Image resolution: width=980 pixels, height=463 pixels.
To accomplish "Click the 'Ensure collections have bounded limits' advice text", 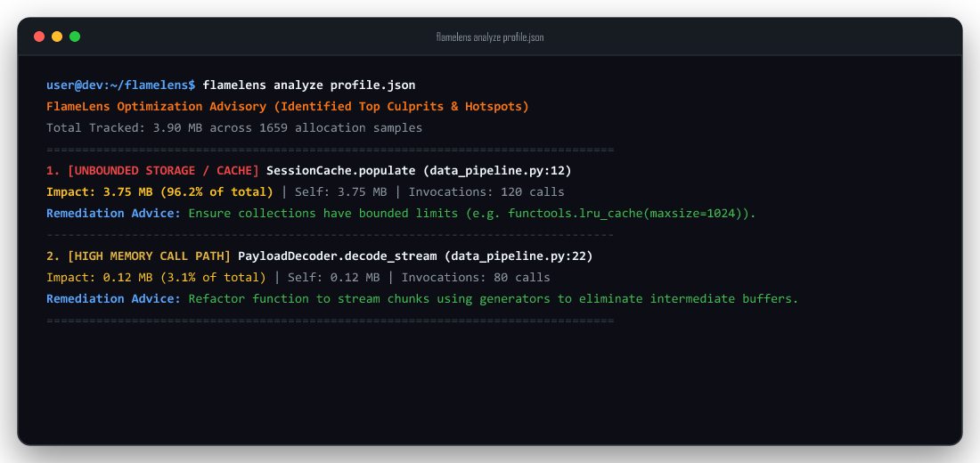I will [472, 213].
